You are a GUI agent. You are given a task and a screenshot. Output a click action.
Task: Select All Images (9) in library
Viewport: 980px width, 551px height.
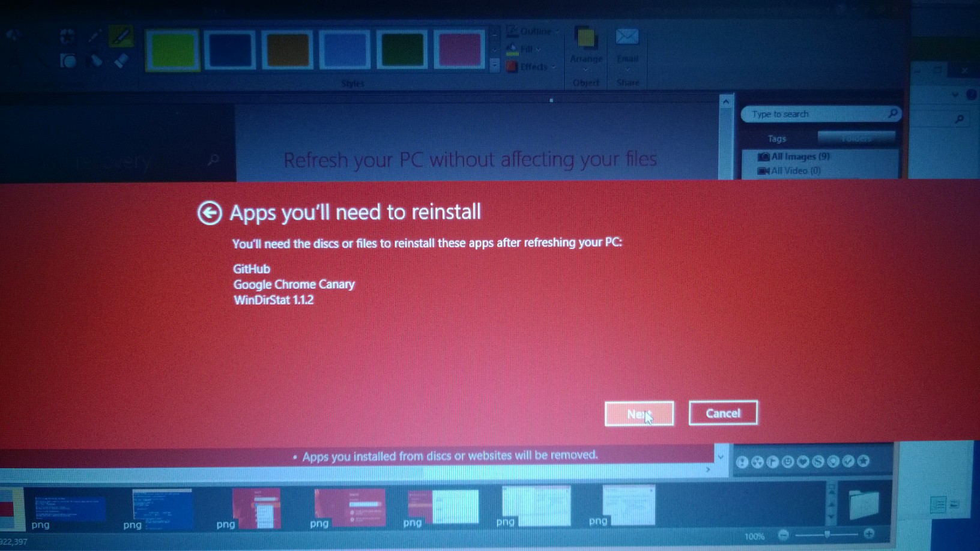tap(794, 157)
